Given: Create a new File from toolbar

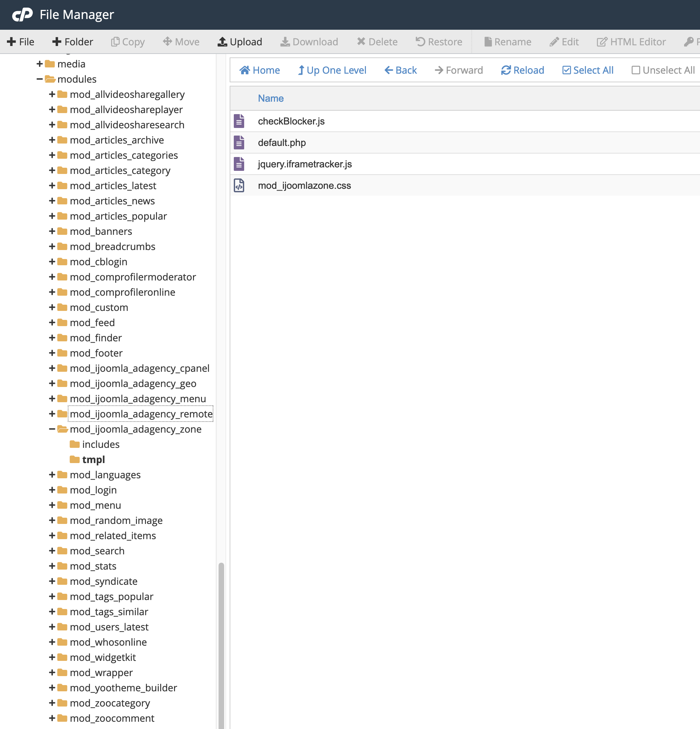Looking at the screenshot, I should click(21, 41).
